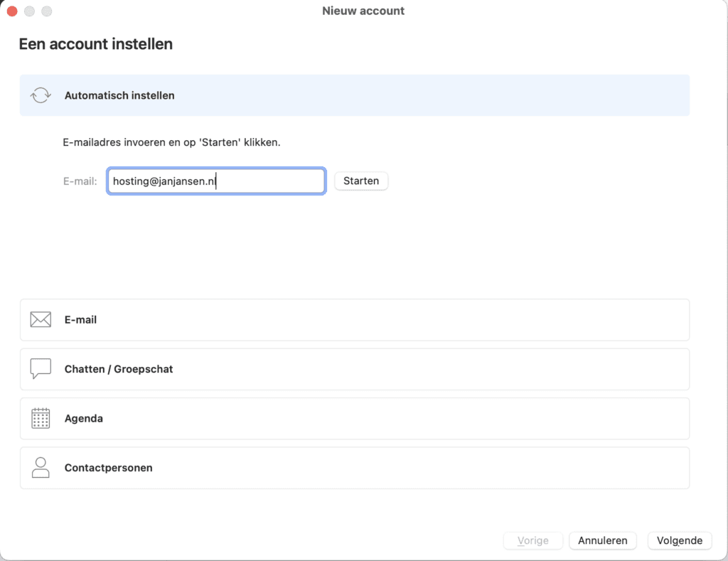The height and width of the screenshot is (561, 728).
Task: Click the 'Nieuw account' window title
Action: point(363,11)
